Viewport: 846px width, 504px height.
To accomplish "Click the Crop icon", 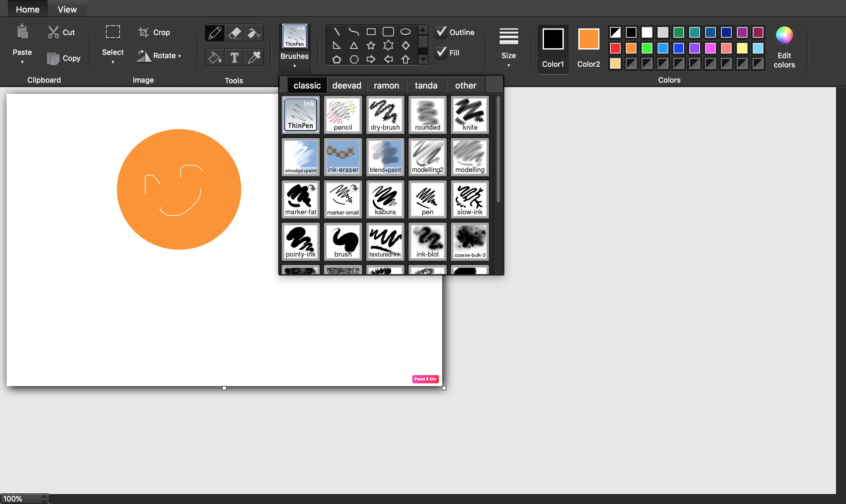I will click(x=143, y=32).
